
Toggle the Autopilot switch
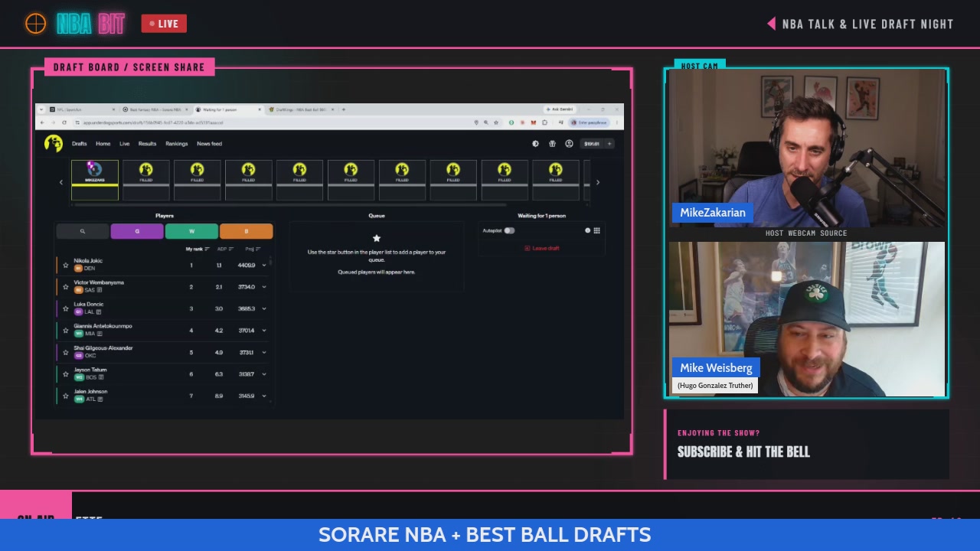pyautogui.click(x=509, y=230)
